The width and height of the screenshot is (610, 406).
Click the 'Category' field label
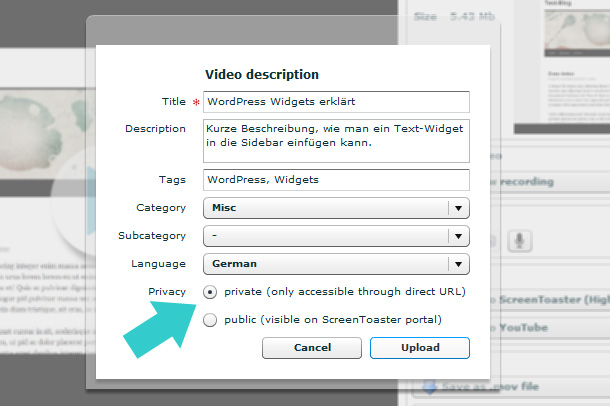[161, 208]
